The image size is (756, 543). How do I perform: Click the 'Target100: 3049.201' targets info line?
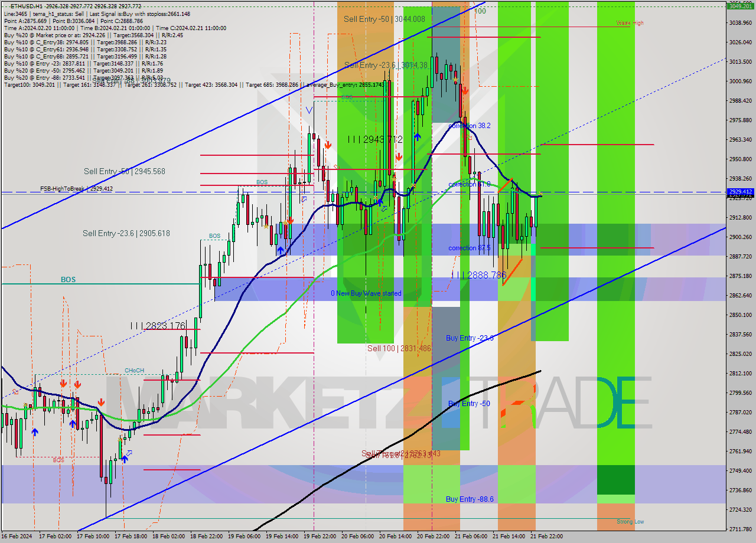[194, 85]
